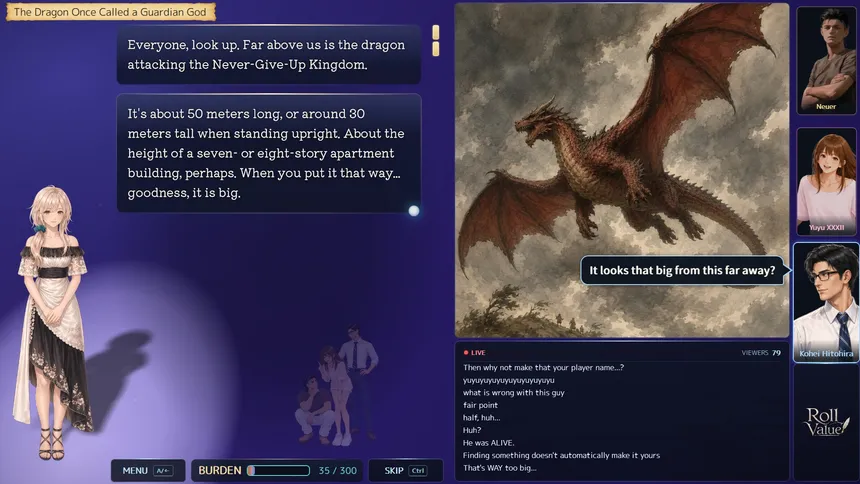
Task: Click the chapter title banner
Action: [x=111, y=12]
